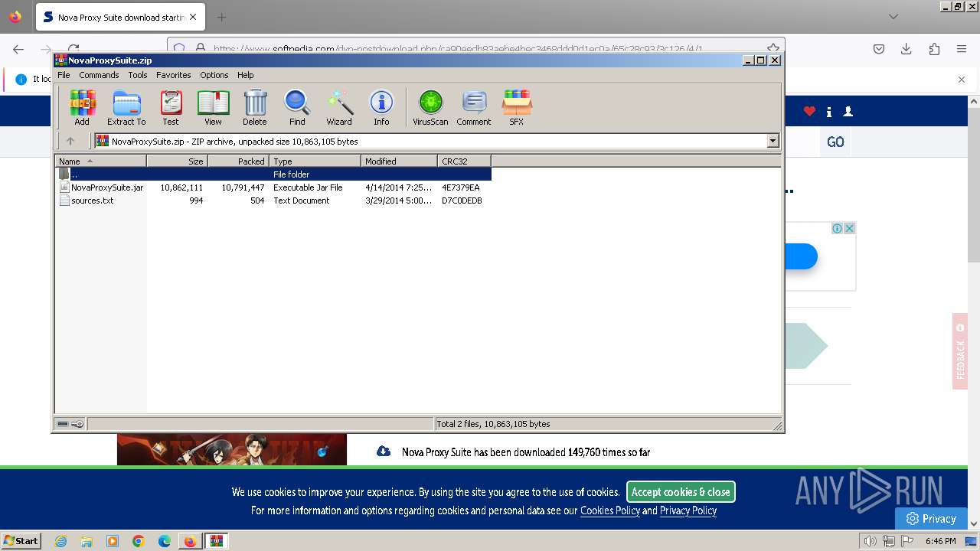Sort by Name column header
Screen dimensions: 980x551
(x=100, y=161)
